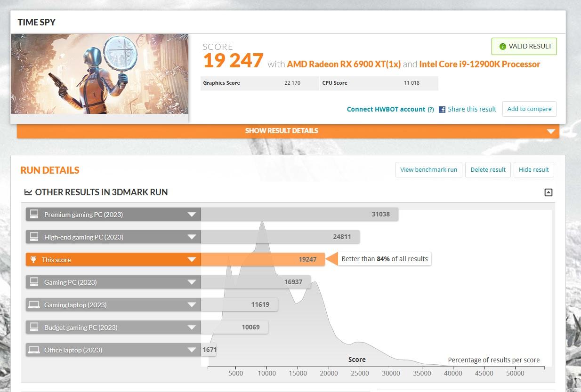Collapse the Other Results in 3DMark Run section
This screenshot has height=392, width=581.
coord(548,192)
